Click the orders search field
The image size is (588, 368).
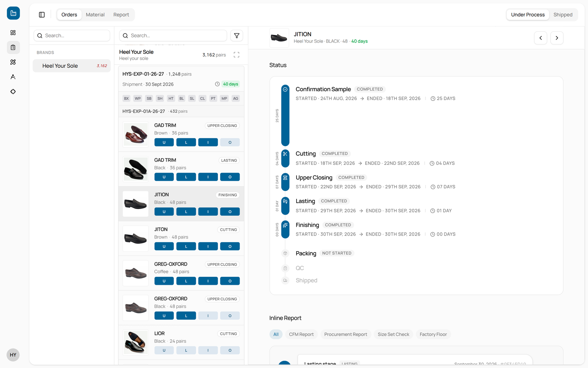(x=173, y=36)
